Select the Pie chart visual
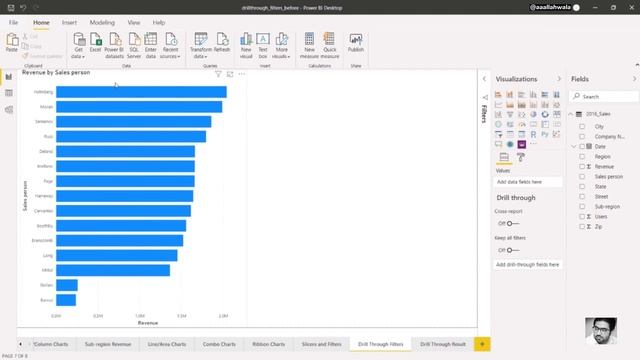 [533, 115]
